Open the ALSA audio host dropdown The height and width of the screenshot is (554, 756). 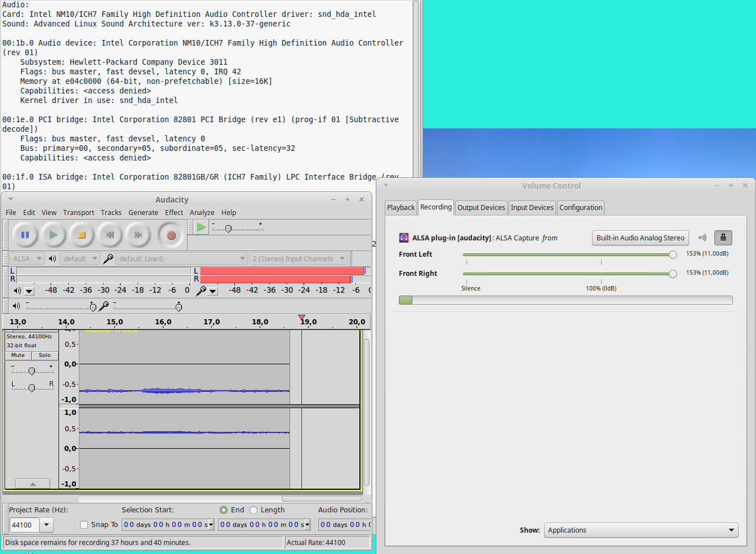pyautogui.click(x=26, y=259)
